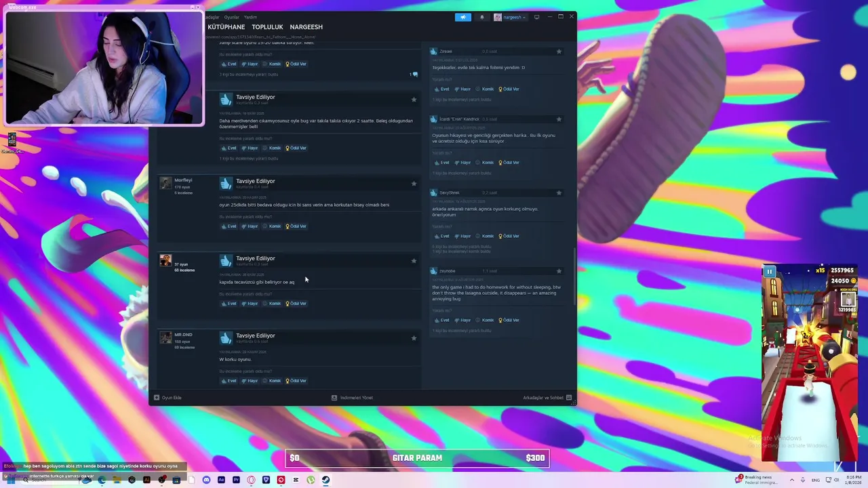Give Ödül Ver on zeynobe's review
868x488 pixels.
[509, 320]
